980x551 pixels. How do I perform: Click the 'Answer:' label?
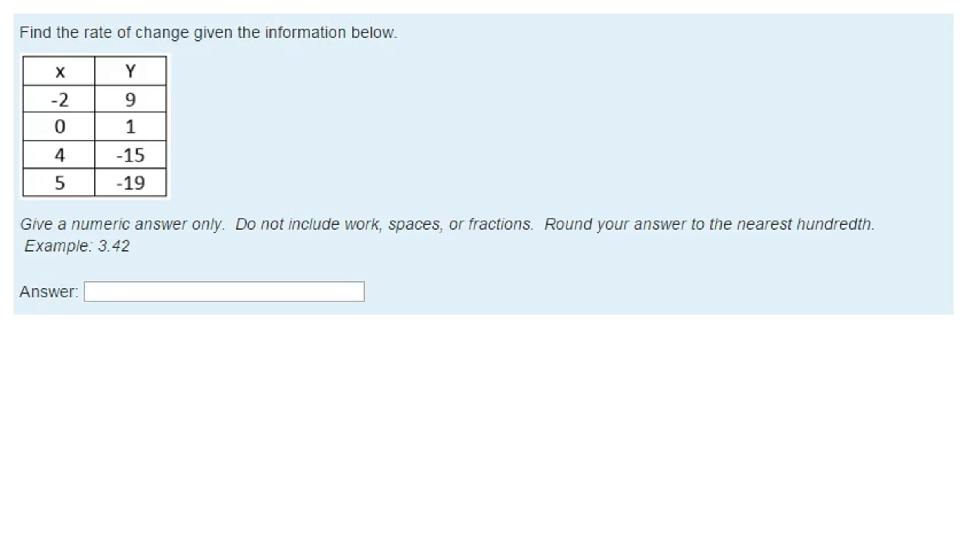(49, 292)
